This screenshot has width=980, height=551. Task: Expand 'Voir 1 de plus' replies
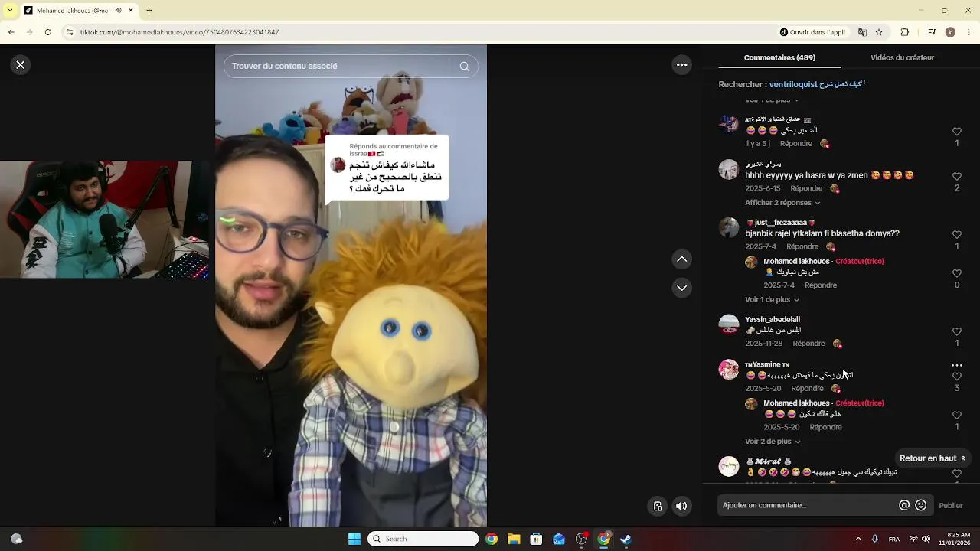(772, 300)
